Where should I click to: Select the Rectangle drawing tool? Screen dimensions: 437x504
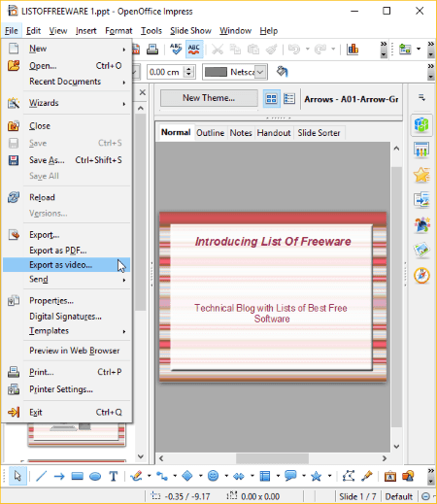pyautogui.click(x=77, y=476)
